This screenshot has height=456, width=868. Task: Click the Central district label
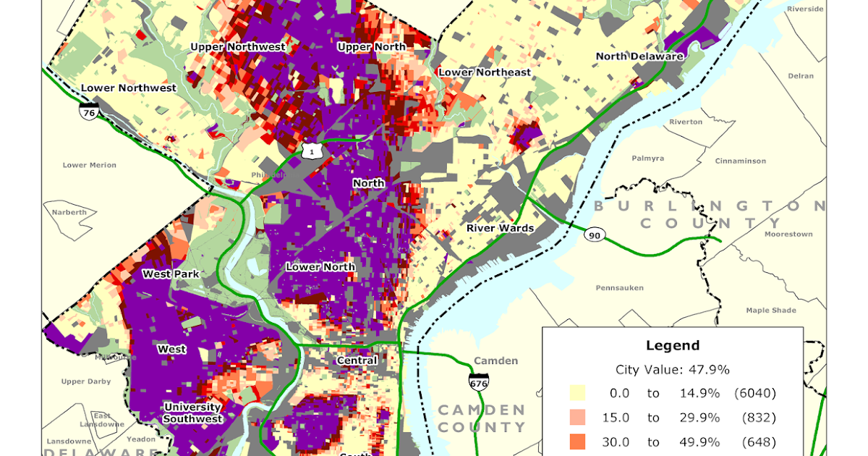coord(357,360)
